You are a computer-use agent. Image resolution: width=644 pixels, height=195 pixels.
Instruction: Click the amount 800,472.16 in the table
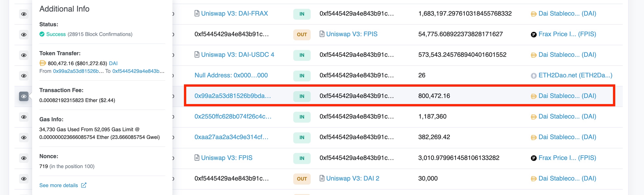click(x=434, y=96)
